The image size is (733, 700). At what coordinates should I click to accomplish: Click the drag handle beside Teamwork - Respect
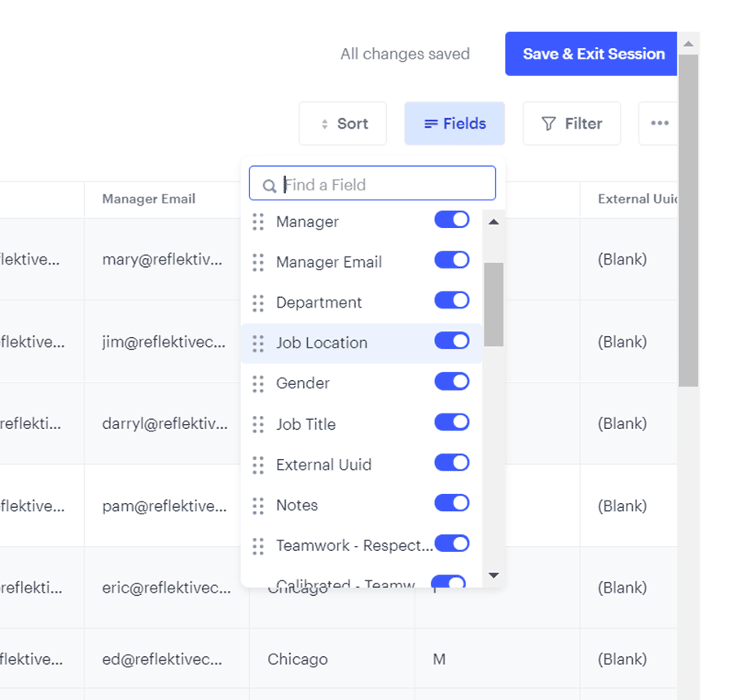(x=258, y=546)
